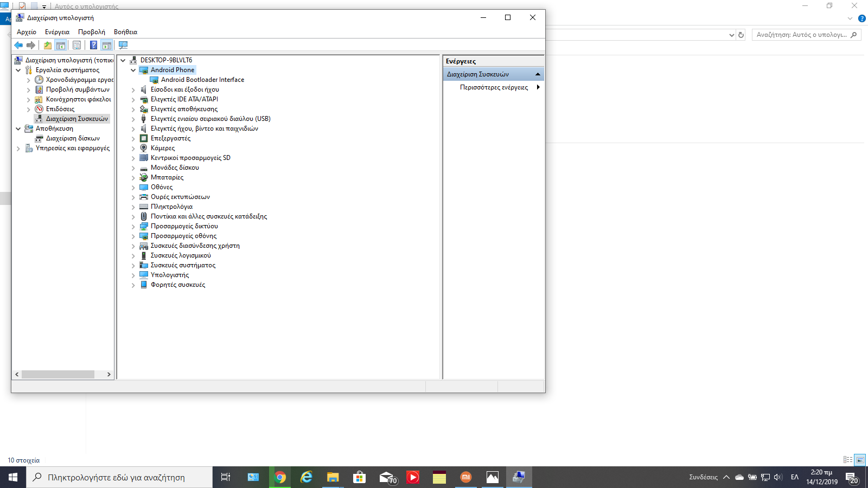868x488 pixels.
Task: Open the orange Mi app in taskbar
Action: pyautogui.click(x=465, y=477)
